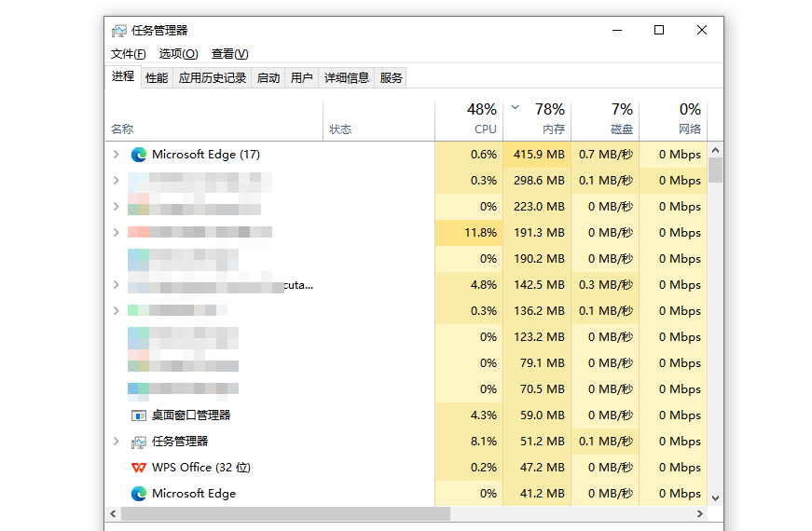Expand the process with 11.8% CPU

(x=116, y=232)
